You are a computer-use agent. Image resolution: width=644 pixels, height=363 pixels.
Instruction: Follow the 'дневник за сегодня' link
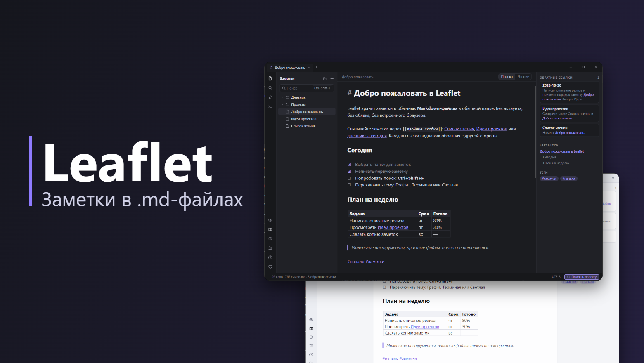pyautogui.click(x=367, y=136)
